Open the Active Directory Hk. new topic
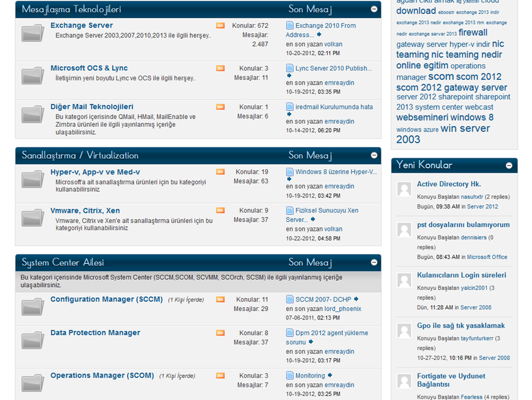The height and width of the screenshot is (400, 532). tap(449, 184)
